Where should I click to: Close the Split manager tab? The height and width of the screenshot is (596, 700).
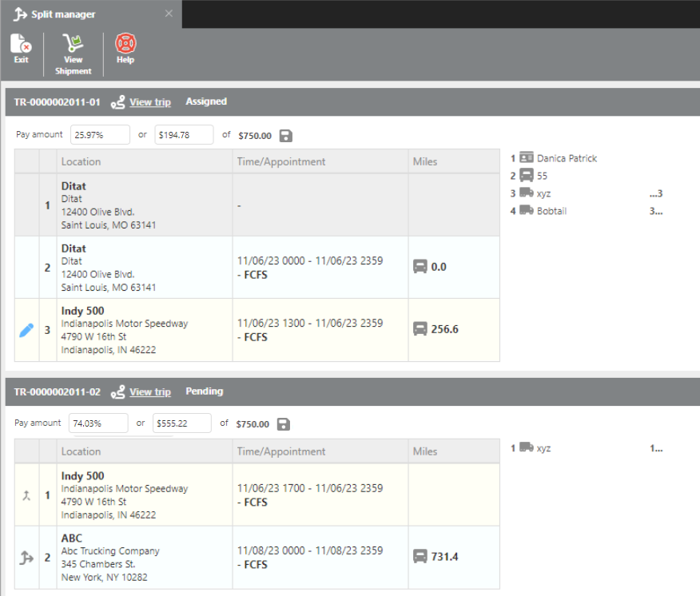169,14
